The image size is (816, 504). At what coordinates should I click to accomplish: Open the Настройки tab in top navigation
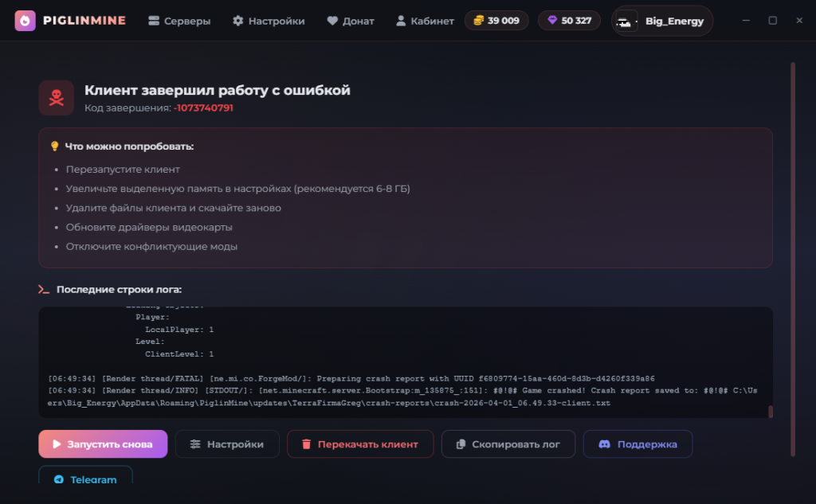[x=269, y=21]
